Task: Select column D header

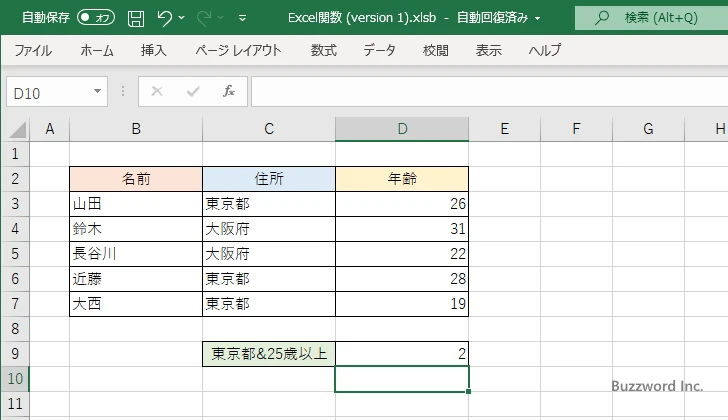Action: click(402, 129)
